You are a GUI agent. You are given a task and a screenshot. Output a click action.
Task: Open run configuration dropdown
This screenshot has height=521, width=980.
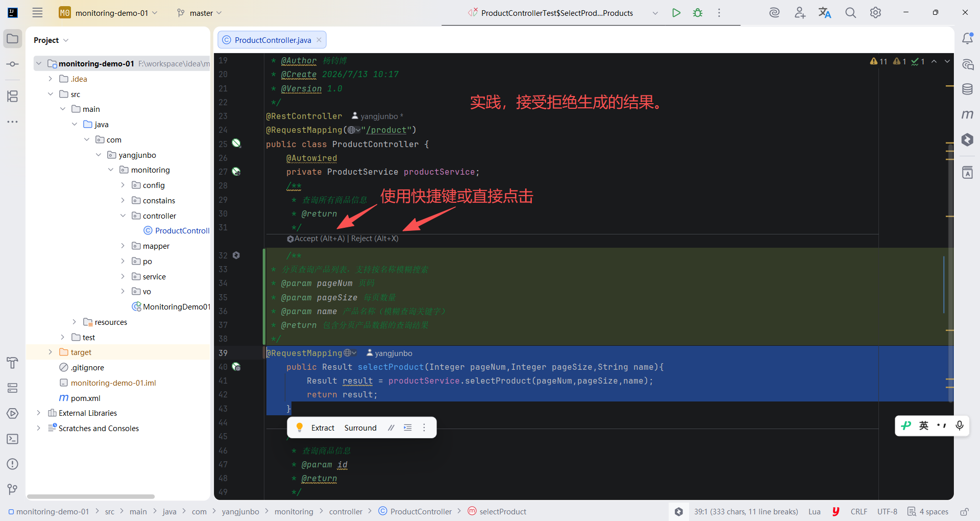click(655, 13)
